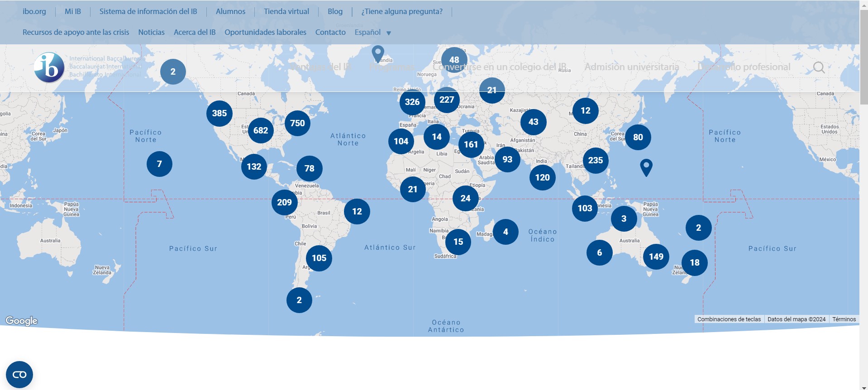Open the Tienda virtual link
The height and width of the screenshot is (390, 868).
tap(286, 11)
